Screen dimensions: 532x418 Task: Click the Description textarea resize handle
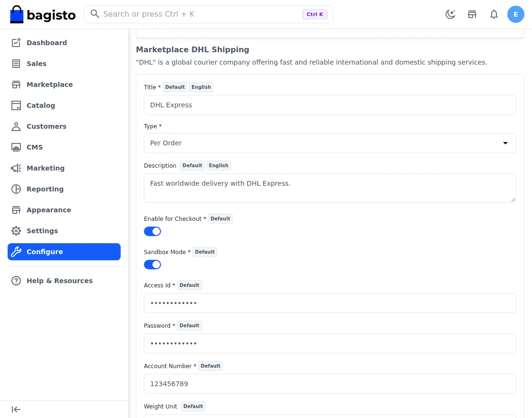click(x=513, y=200)
